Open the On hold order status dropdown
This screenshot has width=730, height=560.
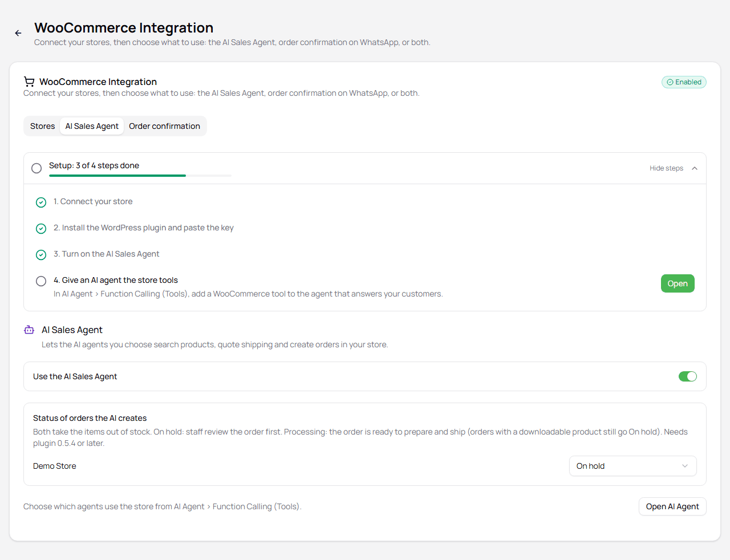click(633, 466)
